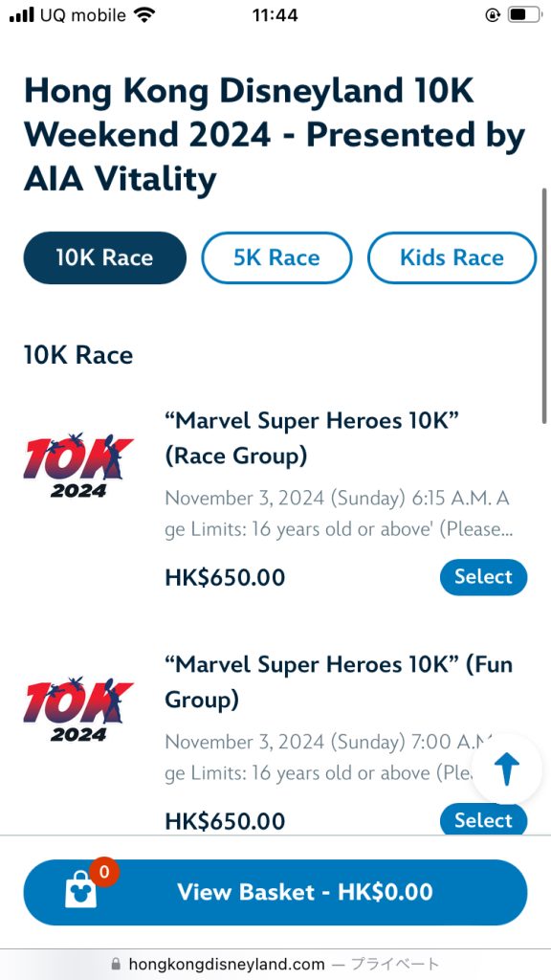This screenshot has width=551, height=980.
Task: Tap the HK$650.00 price under Race Group
Action: pos(226,577)
